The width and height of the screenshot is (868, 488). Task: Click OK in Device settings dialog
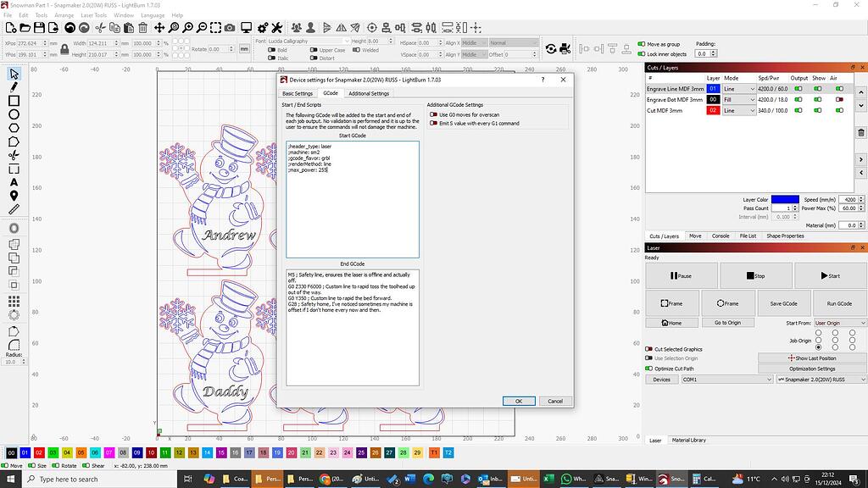click(x=518, y=401)
